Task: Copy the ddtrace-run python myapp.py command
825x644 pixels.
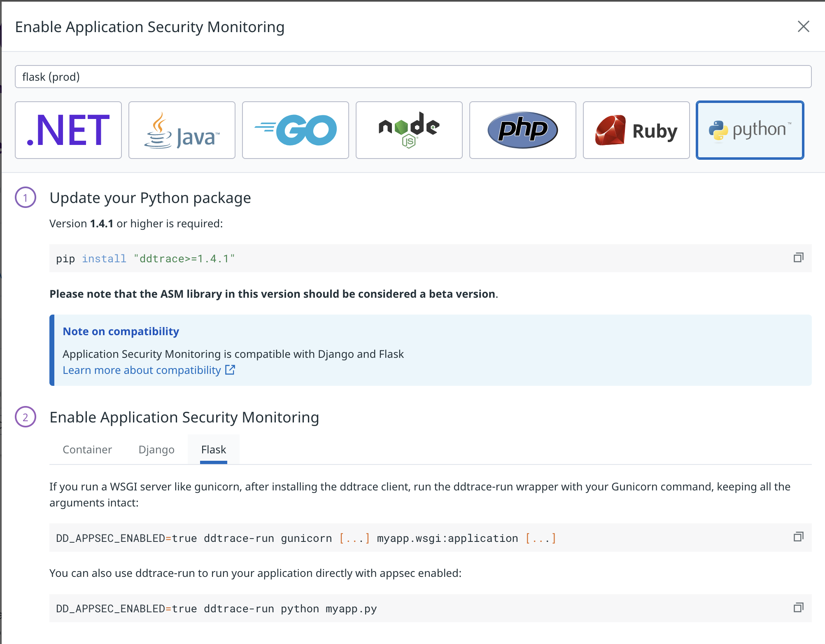Action: (x=799, y=607)
